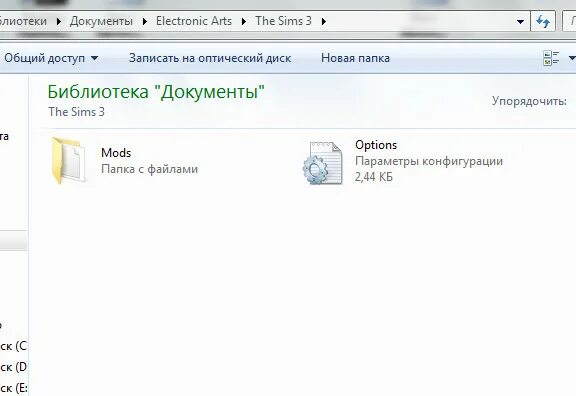Click the search box beside refresh button

[569, 21]
